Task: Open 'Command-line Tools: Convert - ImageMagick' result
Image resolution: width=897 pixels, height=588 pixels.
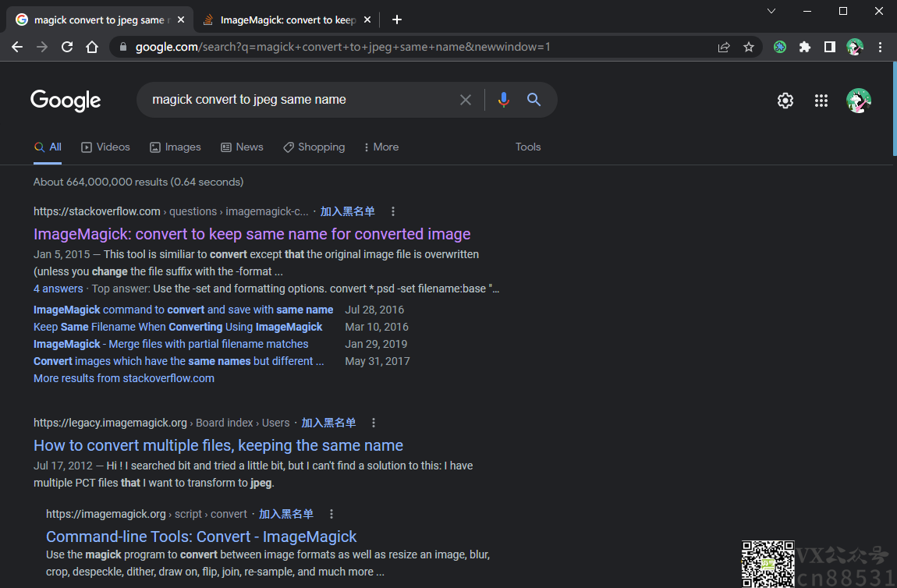Action: click(x=201, y=537)
